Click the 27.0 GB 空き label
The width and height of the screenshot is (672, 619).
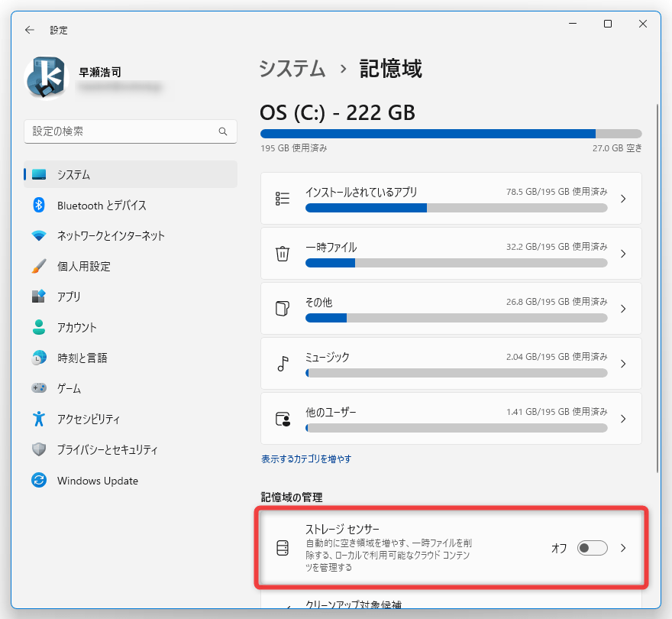tap(617, 148)
